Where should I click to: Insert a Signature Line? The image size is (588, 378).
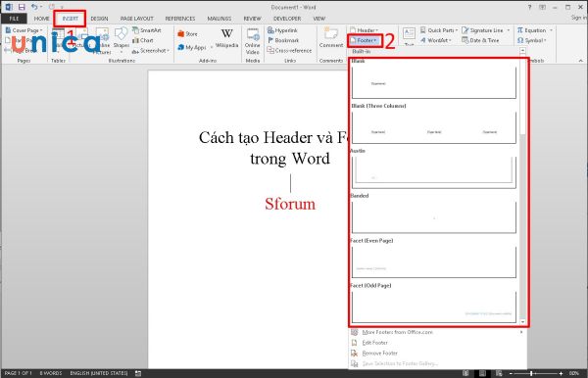tap(486, 30)
